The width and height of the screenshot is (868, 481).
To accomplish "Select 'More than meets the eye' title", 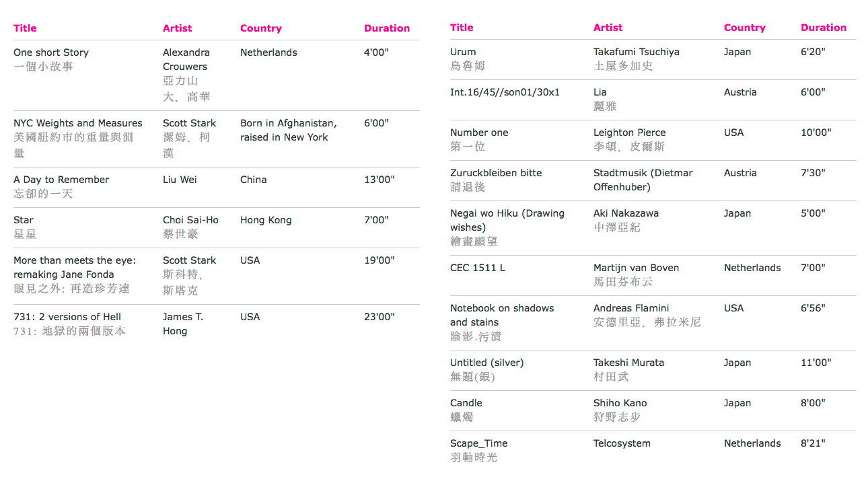I will click(75, 260).
